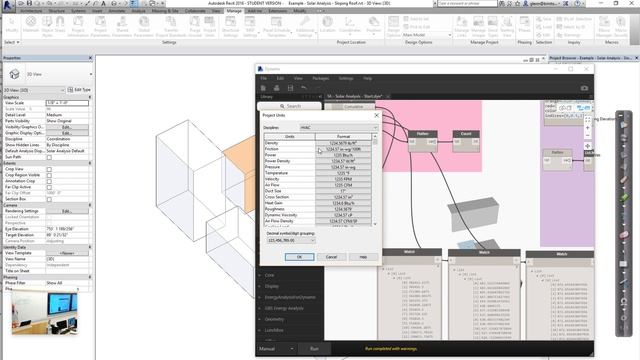Viewport: 640px width, 360px height.
Task: Click OK in the Project Units dialog
Action: pos(300,257)
